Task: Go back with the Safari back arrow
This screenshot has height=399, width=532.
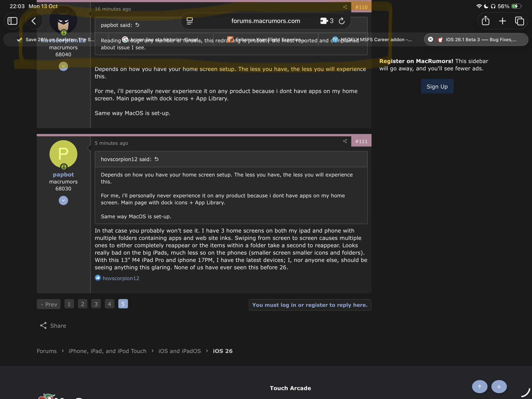Action: 34,21
